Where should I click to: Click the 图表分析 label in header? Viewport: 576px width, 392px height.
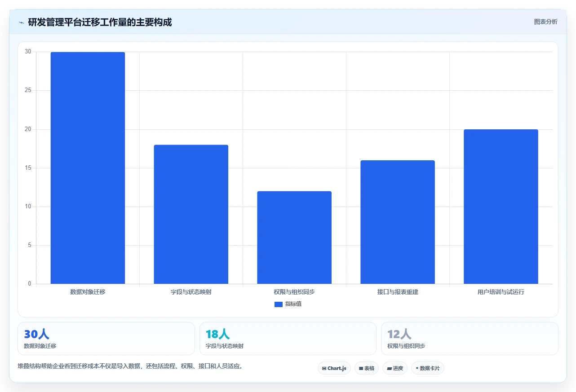[545, 22]
